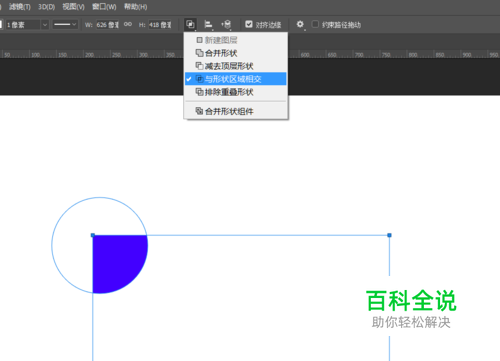Open the 窗口(W) menu

(x=104, y=7)
